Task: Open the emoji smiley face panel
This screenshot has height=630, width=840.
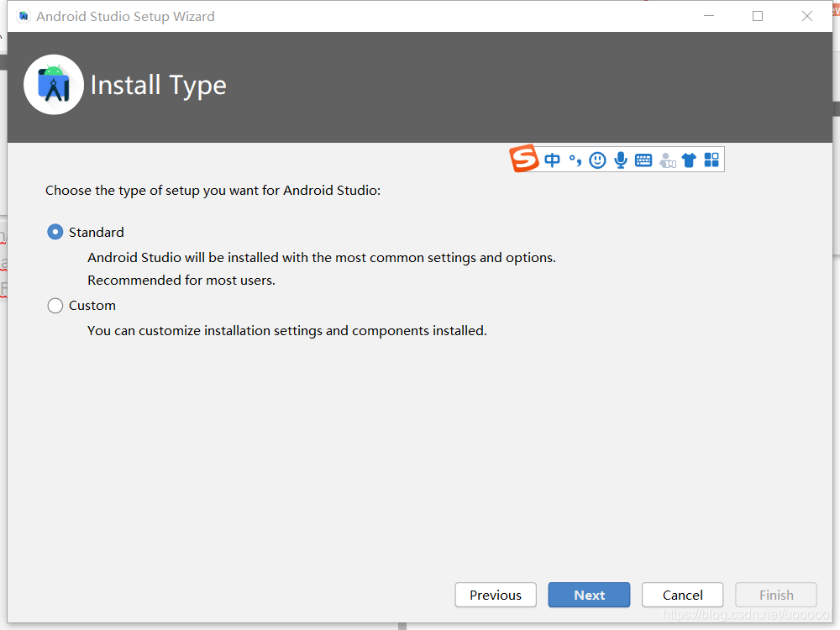Action: pos(597,160)
